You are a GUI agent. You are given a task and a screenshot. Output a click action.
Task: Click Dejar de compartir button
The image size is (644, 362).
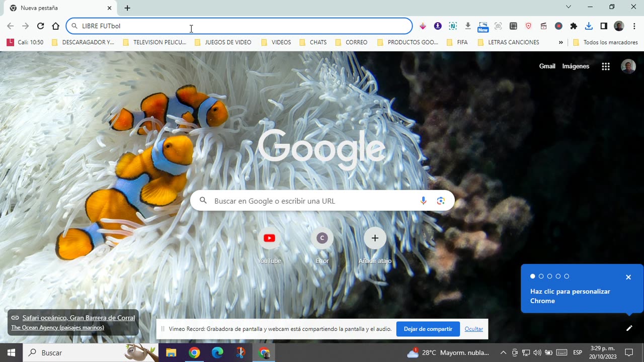428,329
